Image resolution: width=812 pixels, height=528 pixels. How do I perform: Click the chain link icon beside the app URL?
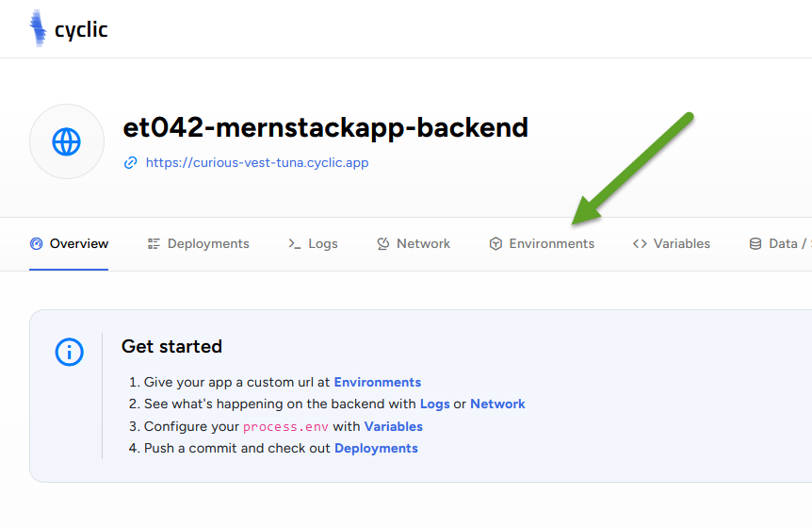tap(131, 163)
